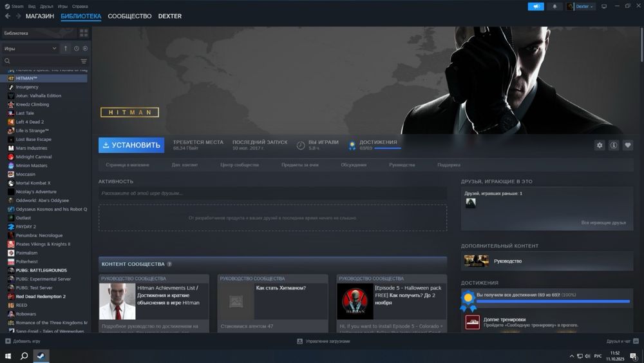644x363 pixels.
Task: Add HITMAN to favorites with the heart icon
Action: (x=627, y=145)
